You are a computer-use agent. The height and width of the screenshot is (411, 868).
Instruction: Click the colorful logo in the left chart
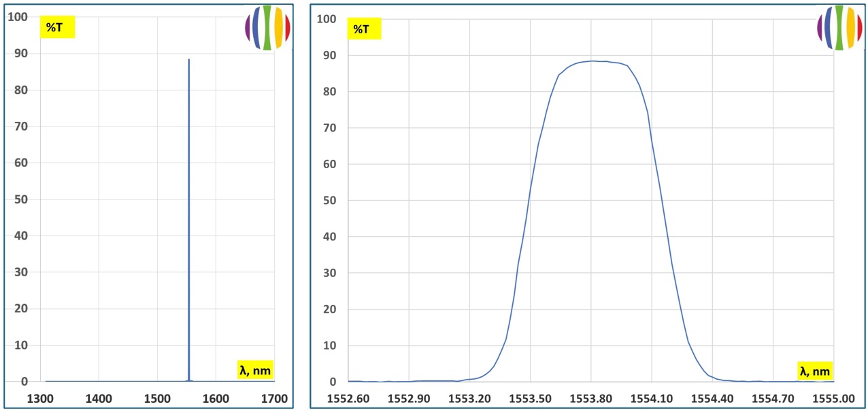click(x=268, y=28)
